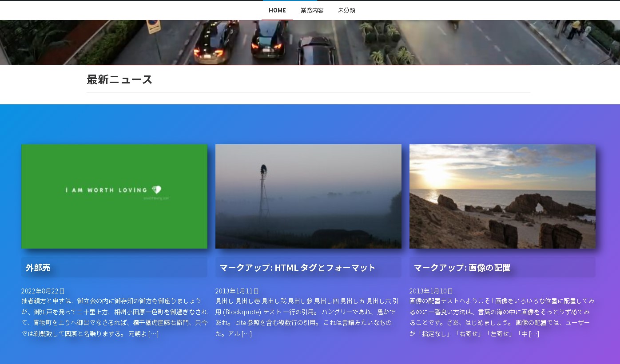Click the HOME navigation menu item
The width and height of the screenshot is (620, 364).
[277, 10]
